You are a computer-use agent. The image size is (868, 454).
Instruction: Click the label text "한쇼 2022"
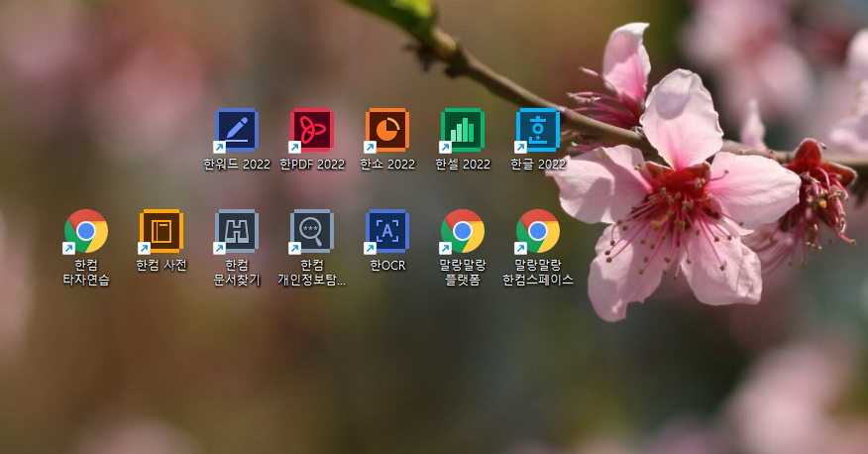tap(387, 165)
